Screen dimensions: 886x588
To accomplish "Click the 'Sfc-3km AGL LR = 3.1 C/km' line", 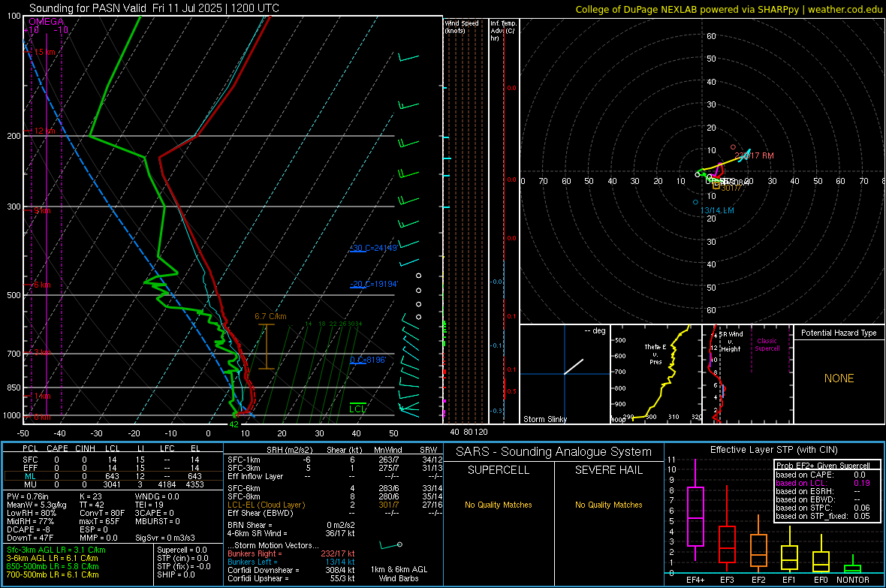I will click(56, 550).
